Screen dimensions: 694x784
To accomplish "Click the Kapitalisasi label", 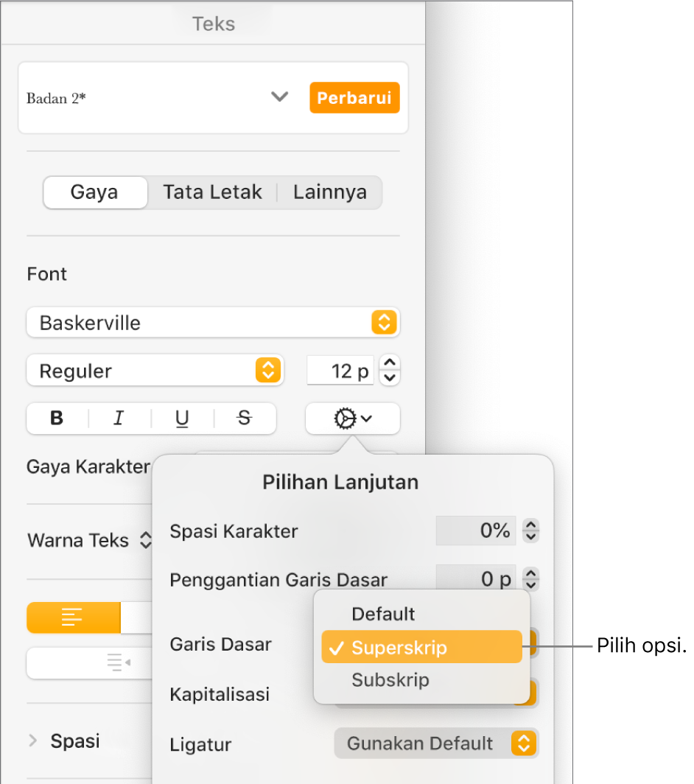I will pyautogui.click(x=220, y=694).
